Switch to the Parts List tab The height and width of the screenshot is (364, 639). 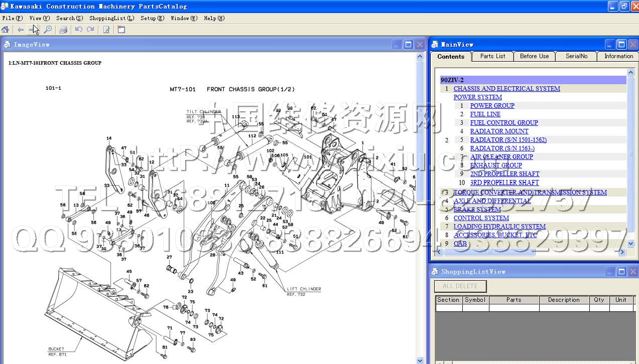pos(492,56)
